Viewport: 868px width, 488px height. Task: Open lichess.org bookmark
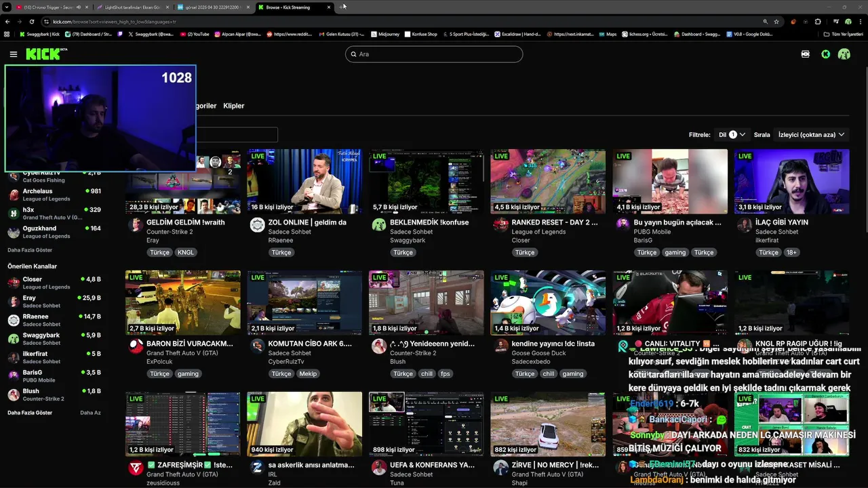point(644,34)
